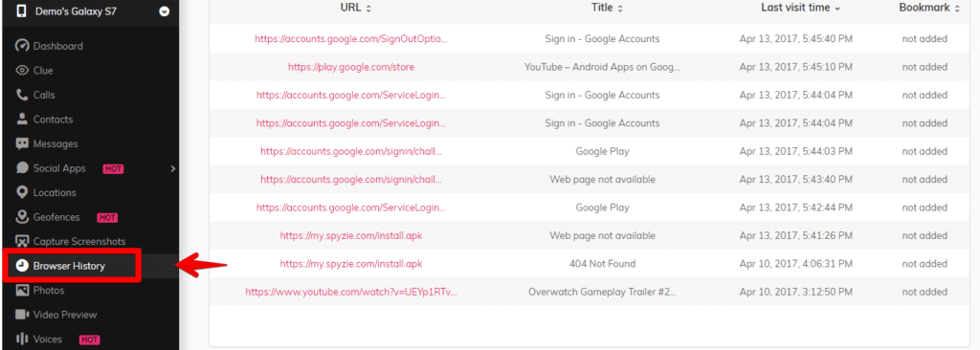
Task: Click the HOT badge next to Geofences
Action: point(107,217)
